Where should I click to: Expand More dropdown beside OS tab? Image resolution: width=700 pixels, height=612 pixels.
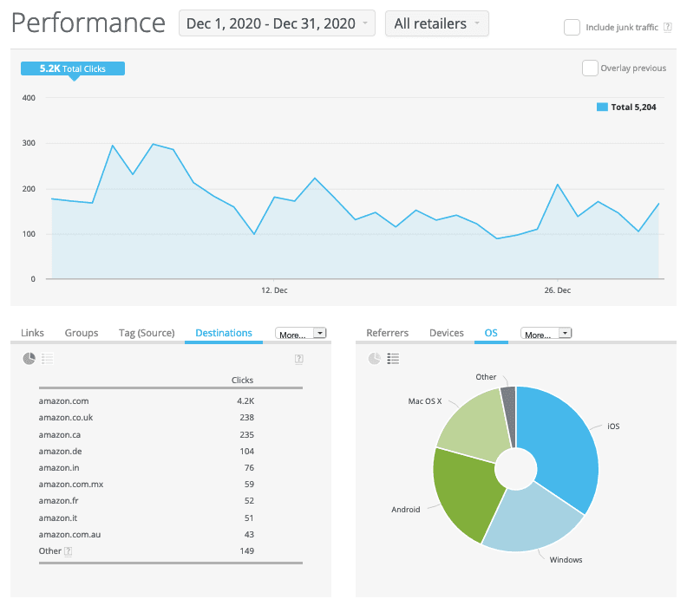(546, 334)
